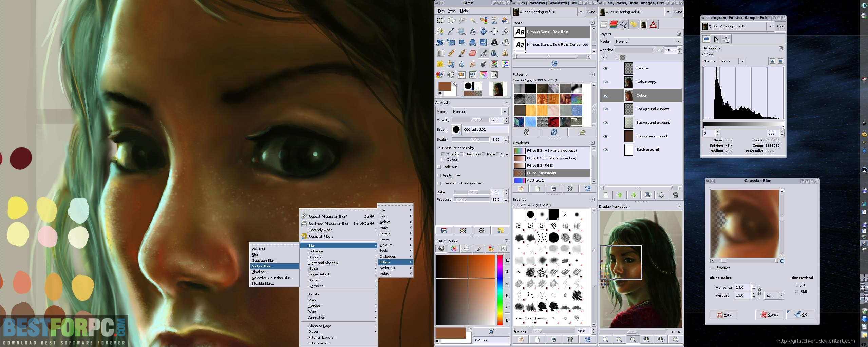Select the Move tool
The image size is (868, 347).
point(484,32)
